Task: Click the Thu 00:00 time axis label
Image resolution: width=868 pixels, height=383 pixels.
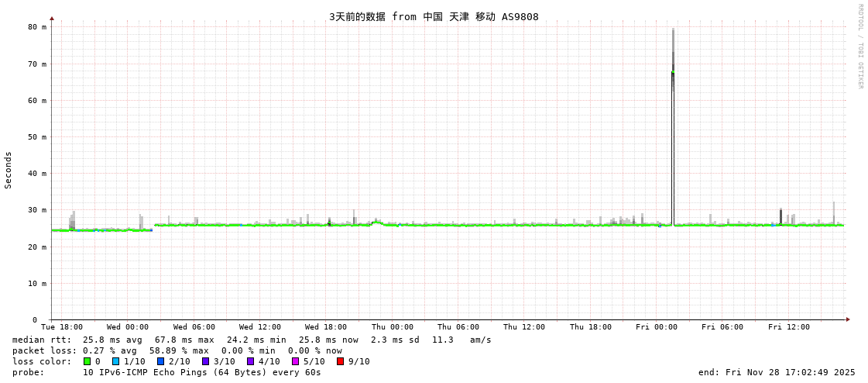Action: (x=392, y=327)
